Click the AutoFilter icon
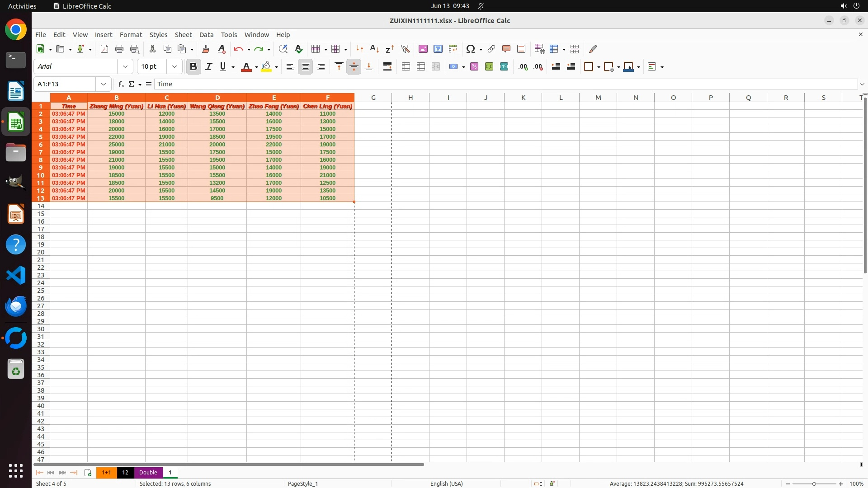Image resolution: width=868 pixels, height=488 pixels. (405, 49)
